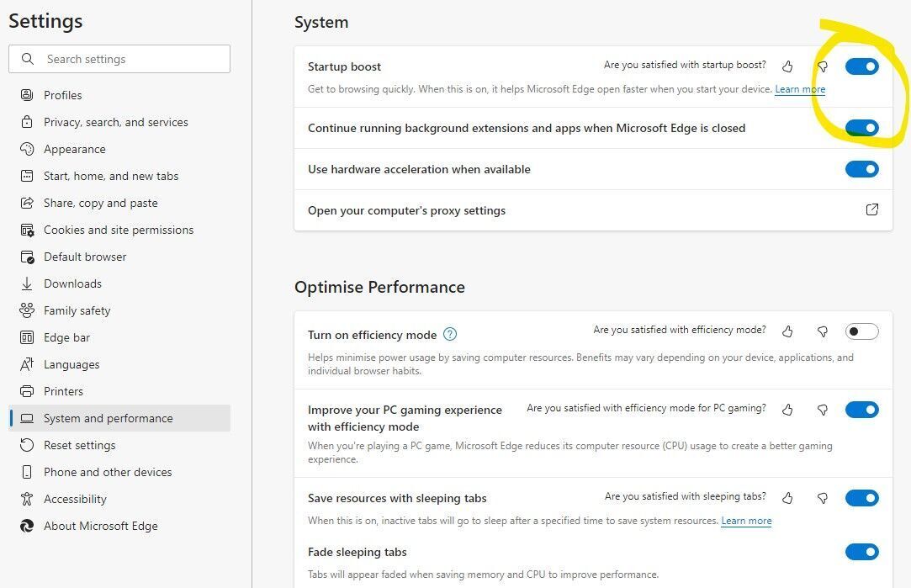The image size is (911, 588).
Task: Open efficiency mode help question-mark icon
Action: (x=450, y=334)
